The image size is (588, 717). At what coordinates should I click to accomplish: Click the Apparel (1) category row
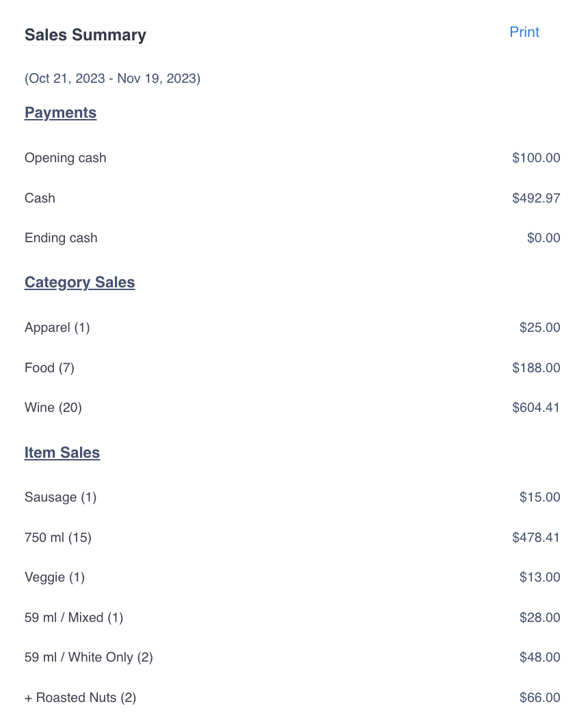57,328
